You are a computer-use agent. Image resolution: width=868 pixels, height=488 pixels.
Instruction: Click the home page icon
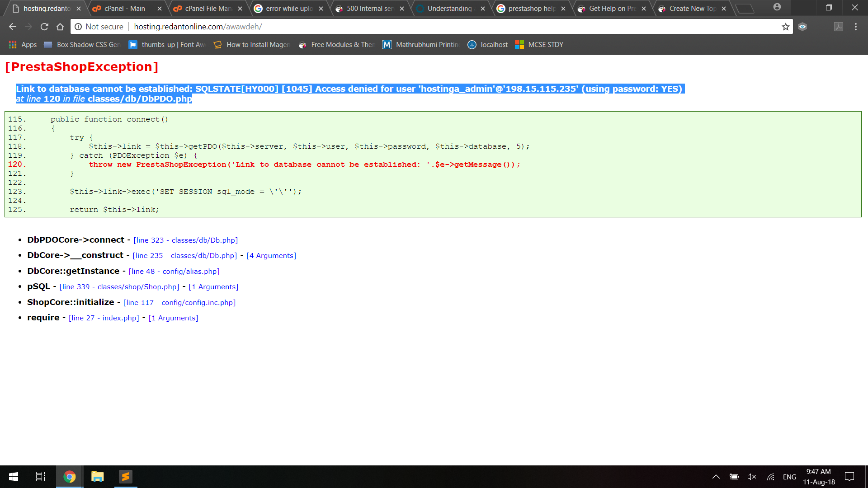click(60, 27)
